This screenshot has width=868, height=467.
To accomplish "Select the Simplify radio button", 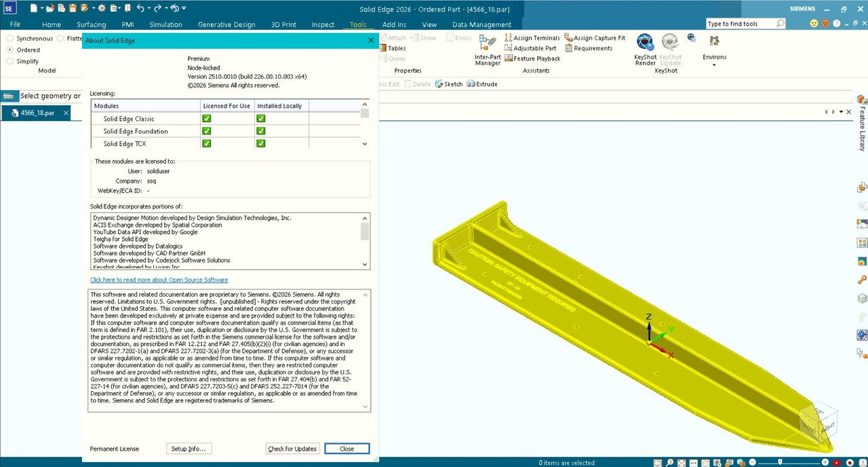I will (x=9, y=61).
